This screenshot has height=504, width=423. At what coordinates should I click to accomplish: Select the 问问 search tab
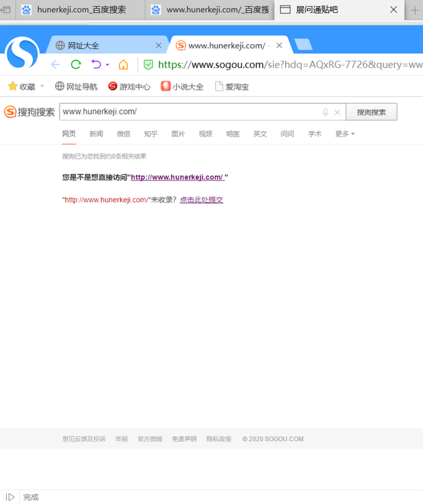tap(287, 134)
